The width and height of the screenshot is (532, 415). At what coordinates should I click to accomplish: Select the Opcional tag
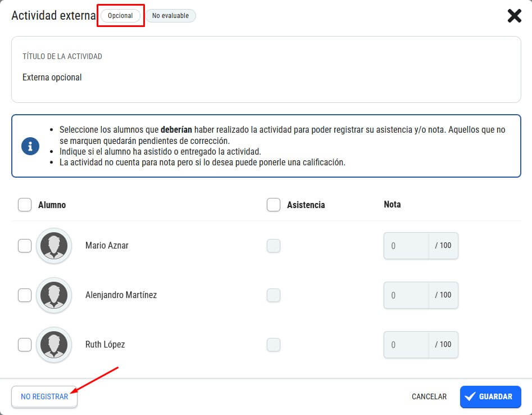(x=120, y=16)
